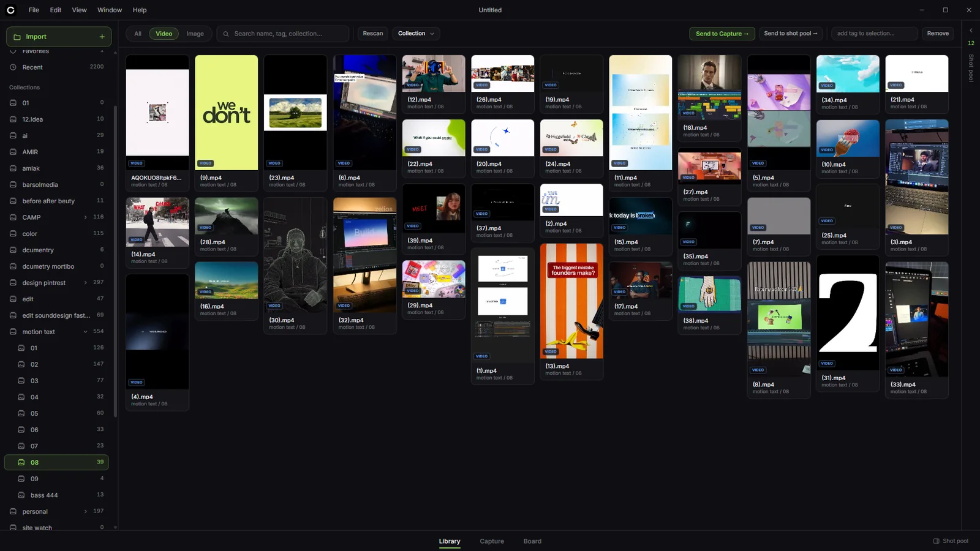Click the search magnifier icon
Image resolution: width=980 pixels, height=551 pixels.
tap(226, 34)
